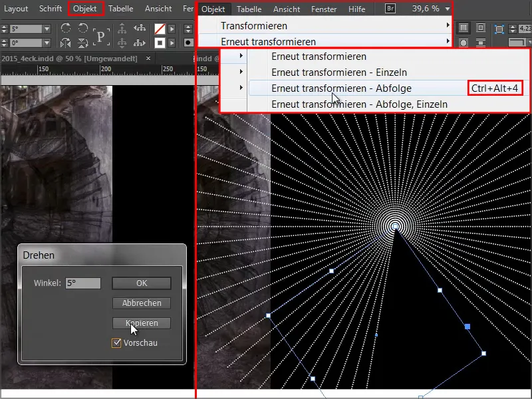This screenshot has width=532, height=399.
Task: Open the corner shape dropdown box
Action: point(519,43)
